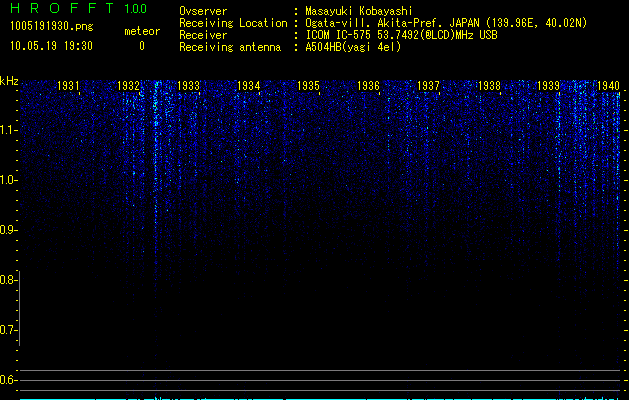This screenshot has height=400, width=629.
Task: Click the meteor count label
Action: coord(142,31)
